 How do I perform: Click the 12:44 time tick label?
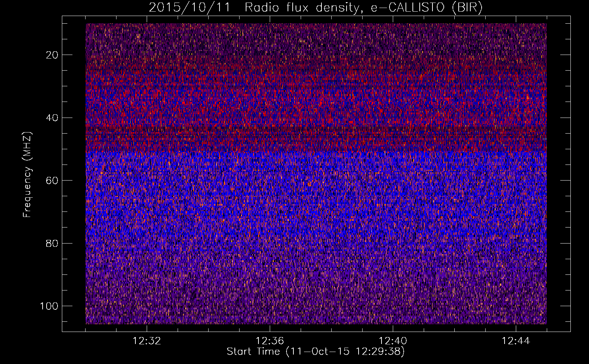[516, 341]
